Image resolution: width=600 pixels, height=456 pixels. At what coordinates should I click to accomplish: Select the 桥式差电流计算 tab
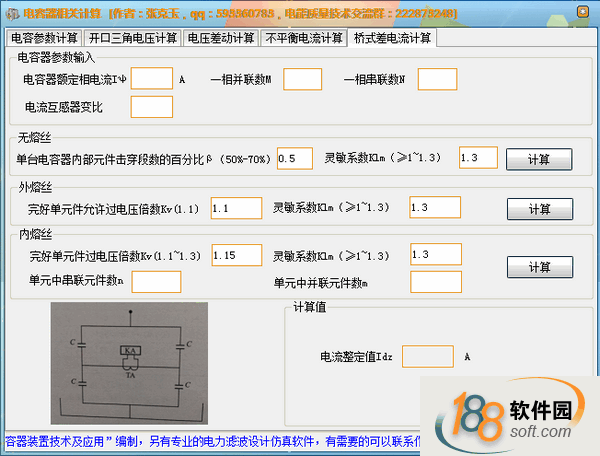tap(392, 38)
